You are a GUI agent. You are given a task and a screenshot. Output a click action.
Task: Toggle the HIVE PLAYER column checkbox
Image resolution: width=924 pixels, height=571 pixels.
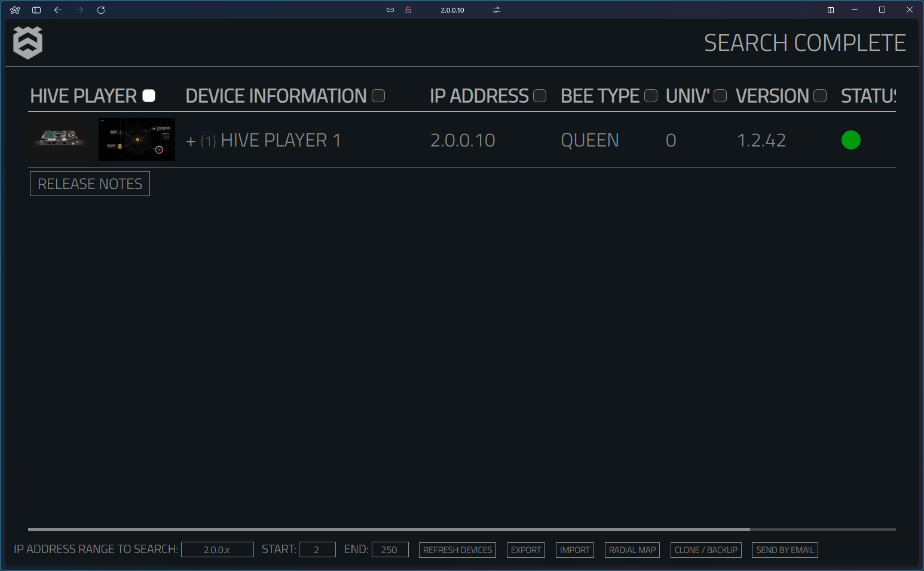(149, 96)
